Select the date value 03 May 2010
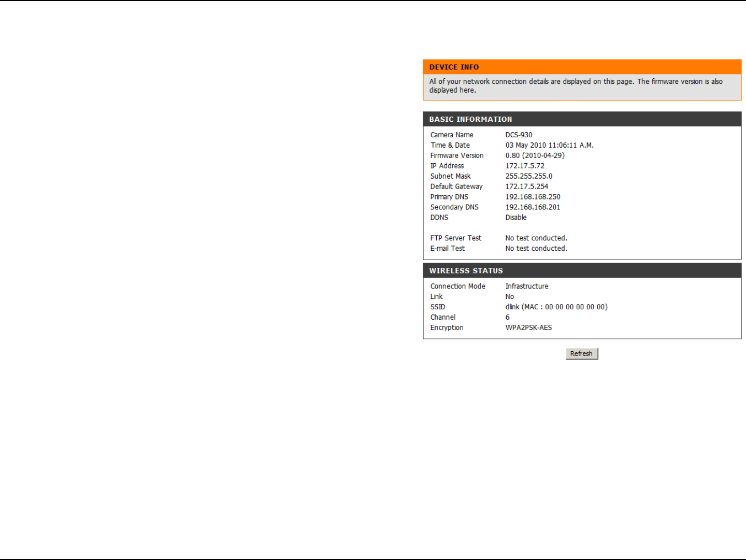The height and width of the screenshot is (560, 746). (x=526, y=145)
